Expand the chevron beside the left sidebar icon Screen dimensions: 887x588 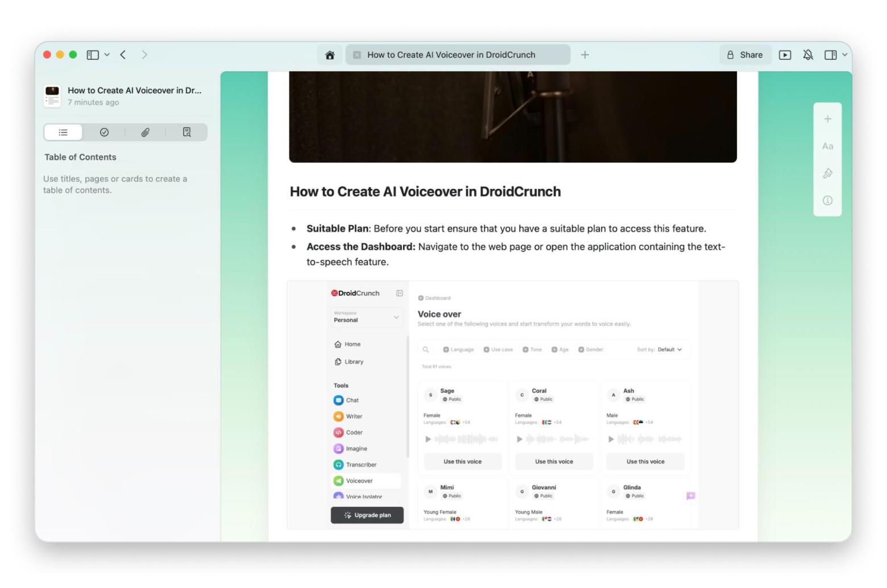[x=107, y=55]
